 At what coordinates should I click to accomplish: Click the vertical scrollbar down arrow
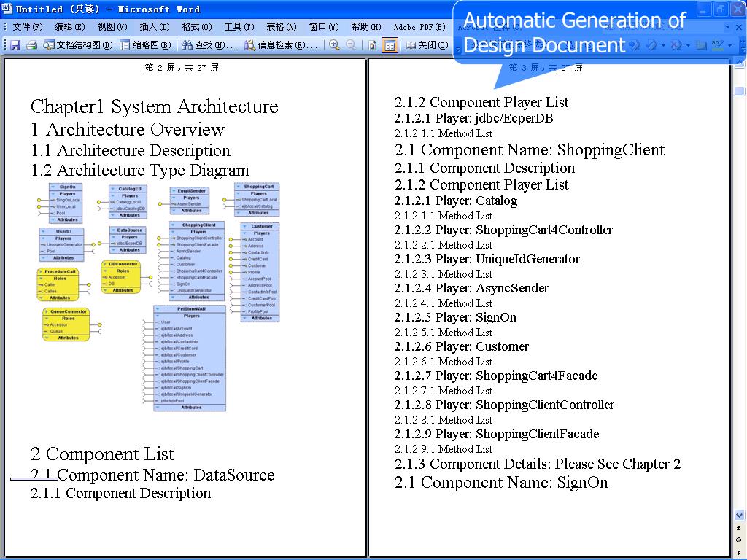740,516
